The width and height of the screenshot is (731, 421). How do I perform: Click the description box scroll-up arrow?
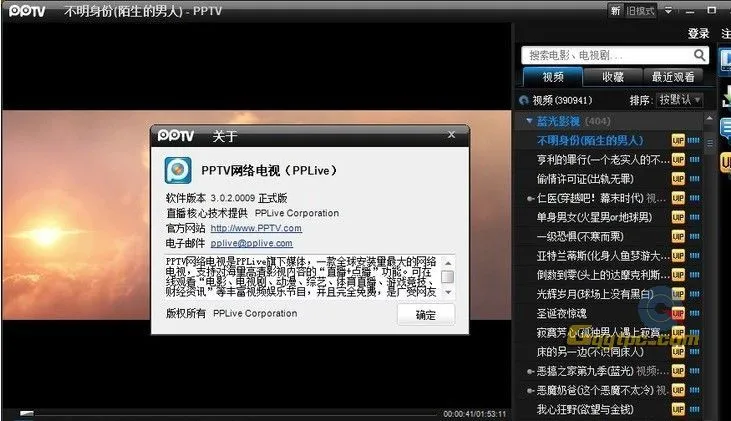point(448,263)
